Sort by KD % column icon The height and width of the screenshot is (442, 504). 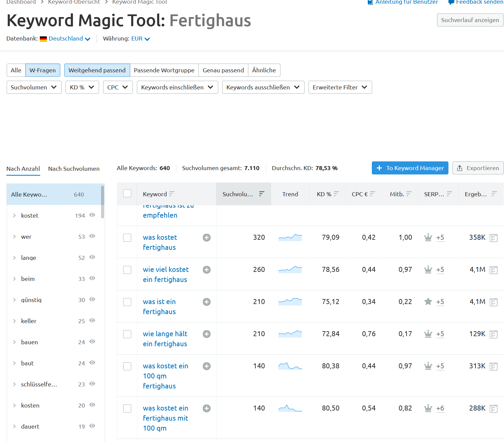[x=336, y=194]
